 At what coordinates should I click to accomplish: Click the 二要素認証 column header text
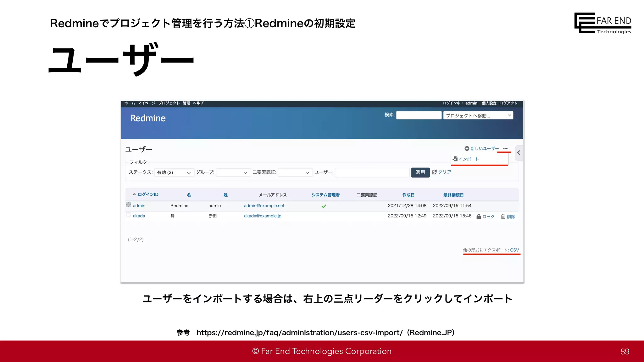(367, 195)
